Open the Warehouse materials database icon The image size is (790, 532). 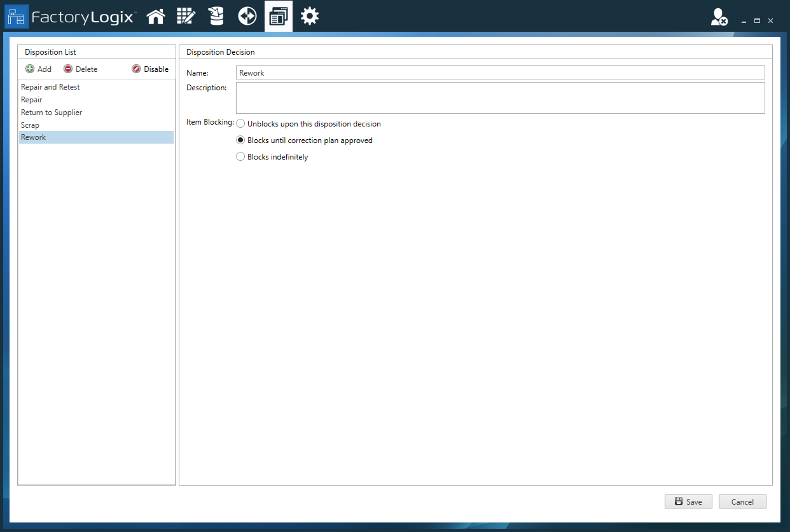point(216,16)
